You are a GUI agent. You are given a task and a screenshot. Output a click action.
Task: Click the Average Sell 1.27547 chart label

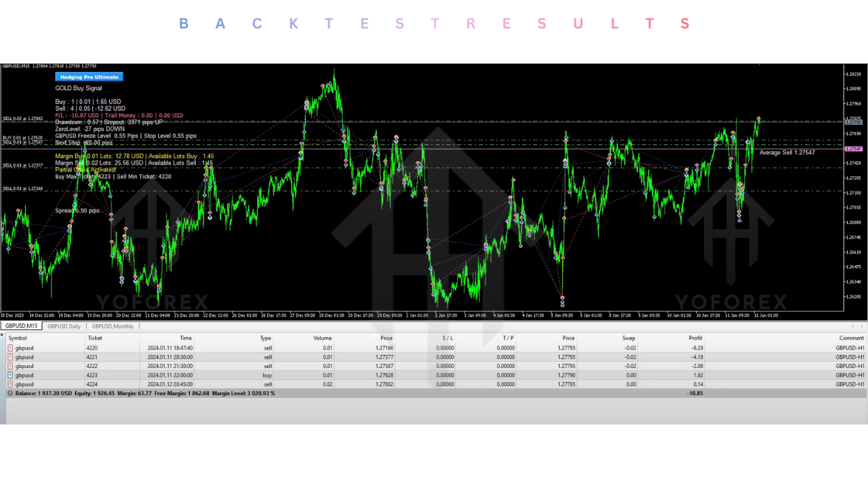[x=787, y=152]
